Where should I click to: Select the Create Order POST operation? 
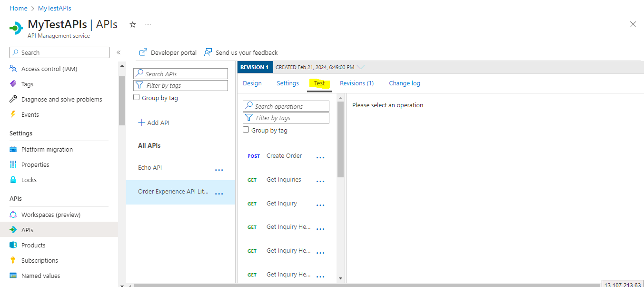point(284,156)
